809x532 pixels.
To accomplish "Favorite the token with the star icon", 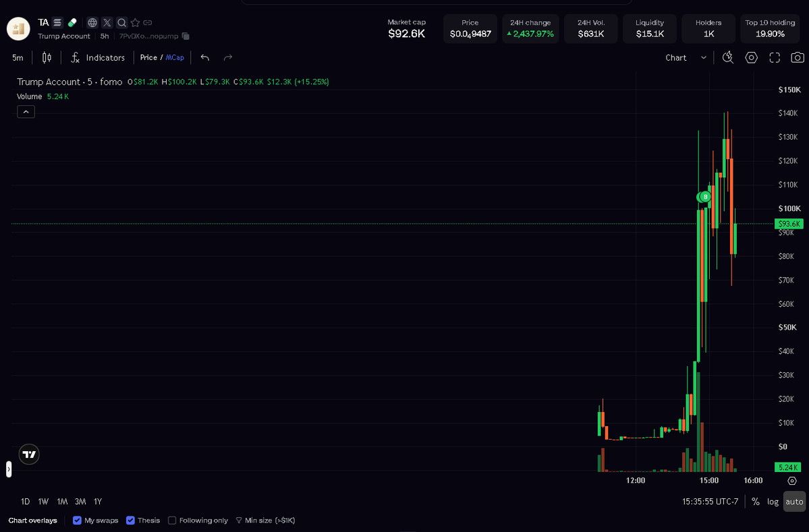I will pos(135,23).
